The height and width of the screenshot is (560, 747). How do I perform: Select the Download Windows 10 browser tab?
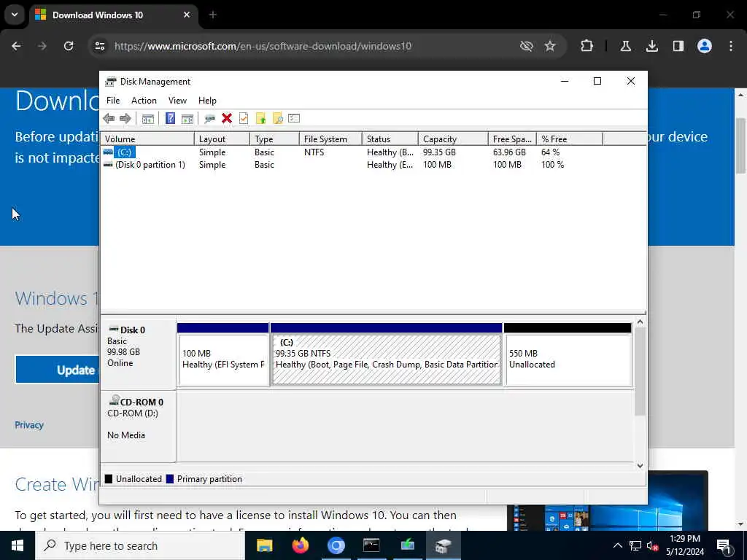click(115, 15)
